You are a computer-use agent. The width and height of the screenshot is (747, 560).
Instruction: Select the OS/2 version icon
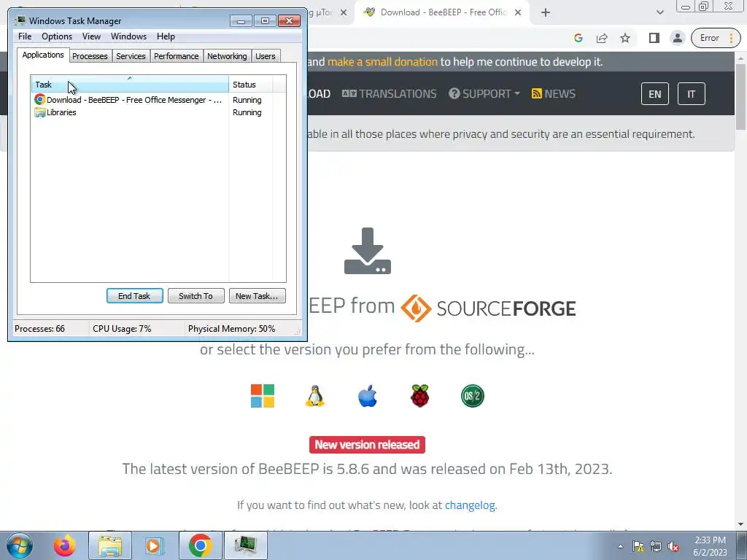point(473,396)
